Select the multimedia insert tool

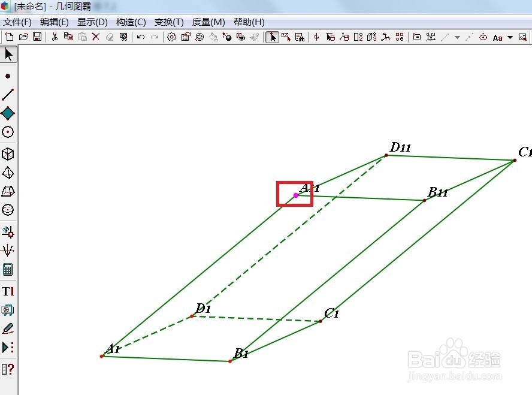tap(8, 310)
